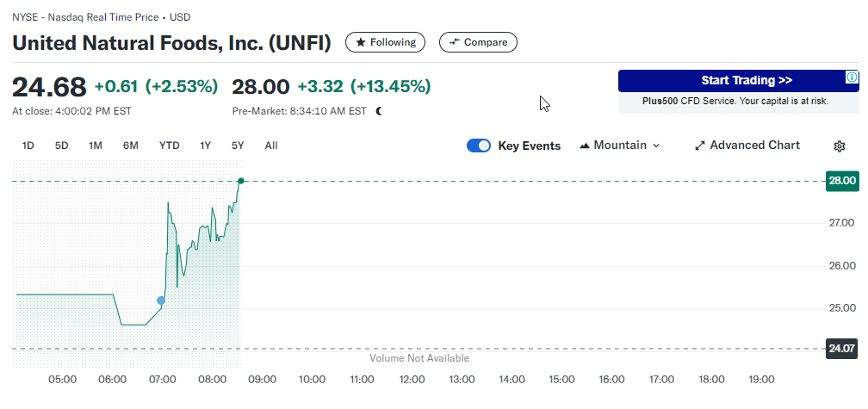Select the YTD range tab
The height and width of the screenshot is (409, 868).
click(x=169, y=146)
